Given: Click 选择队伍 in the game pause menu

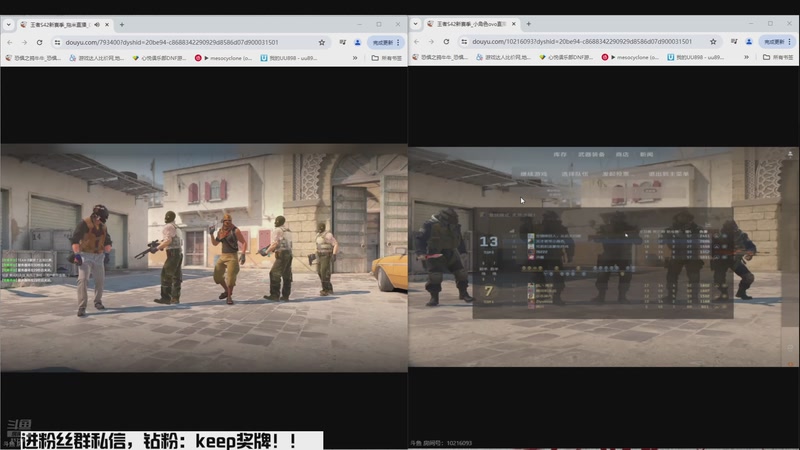Looking at the screenshot, I should (x=574, y=174).
